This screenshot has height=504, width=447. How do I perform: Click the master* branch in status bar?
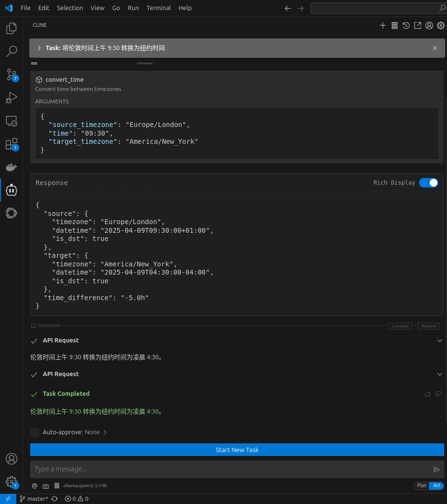34,499
